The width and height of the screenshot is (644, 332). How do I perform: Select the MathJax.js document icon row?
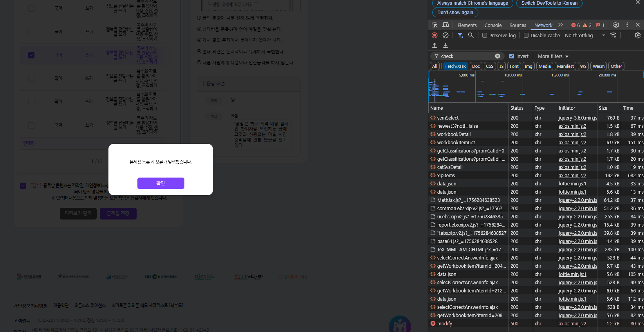pyautogui.click(x=536, y=200)
